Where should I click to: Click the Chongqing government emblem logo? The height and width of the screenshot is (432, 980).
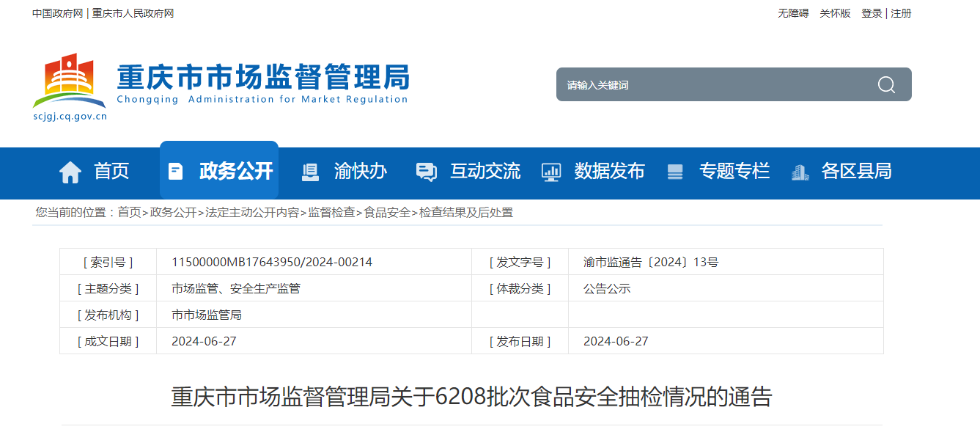point(70,81)
